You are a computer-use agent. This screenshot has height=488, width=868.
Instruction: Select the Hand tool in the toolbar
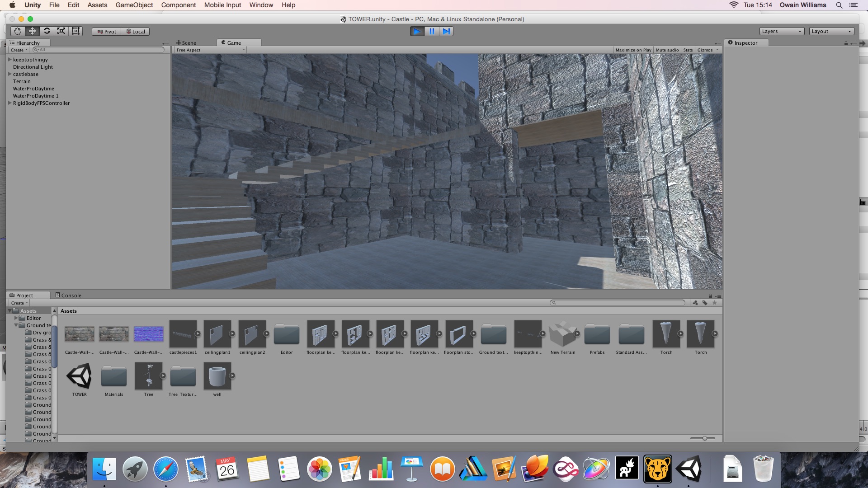pyautogui.click(x=18, y=31)
